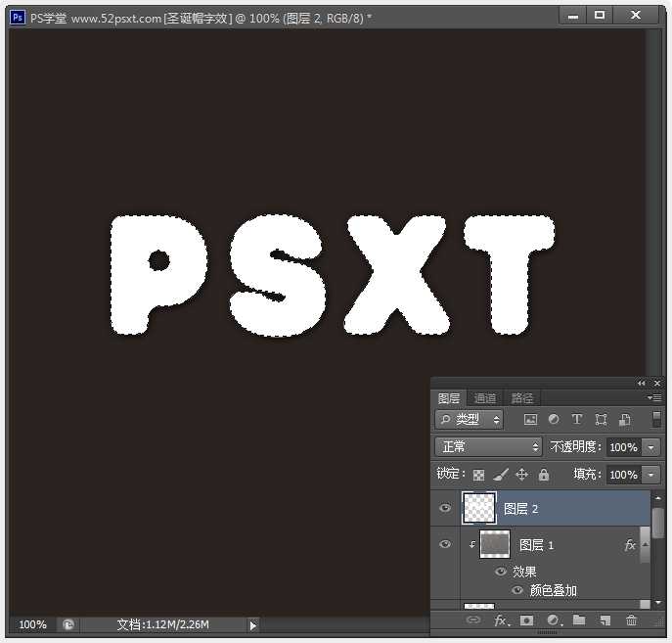Toggle visibility of 图层 1
672x643 pixels.
[x=445, y=545]
